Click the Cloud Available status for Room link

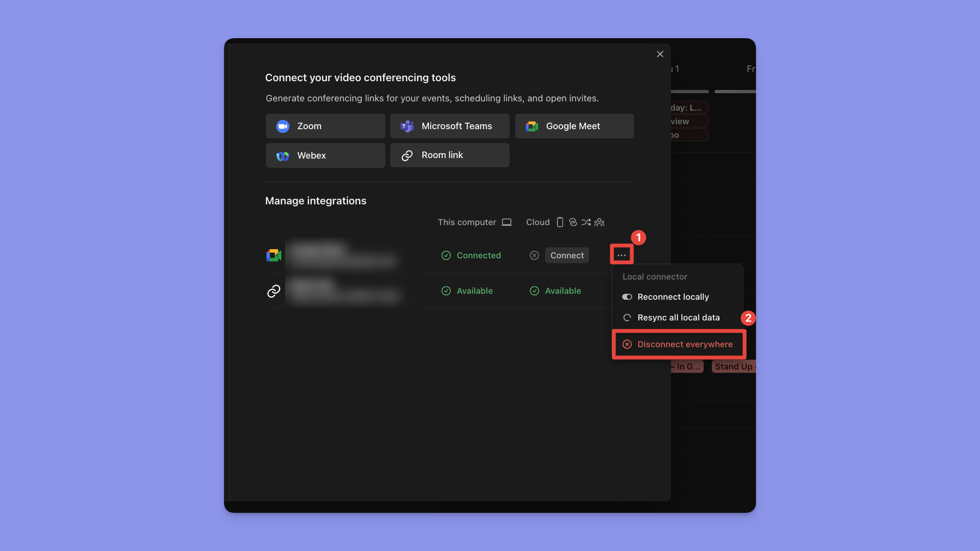point(555,291)
